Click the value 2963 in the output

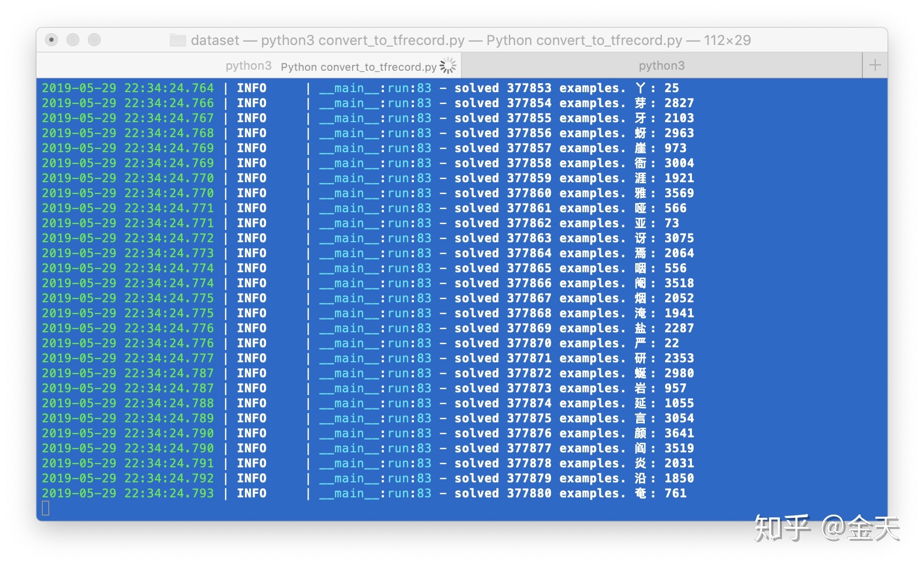(x=679, y=133)
